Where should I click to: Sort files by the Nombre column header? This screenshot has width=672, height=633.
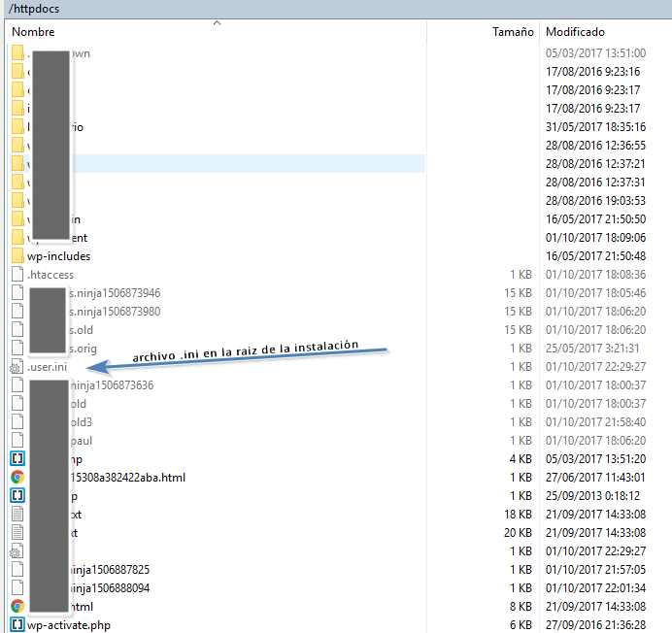point(33,32)
